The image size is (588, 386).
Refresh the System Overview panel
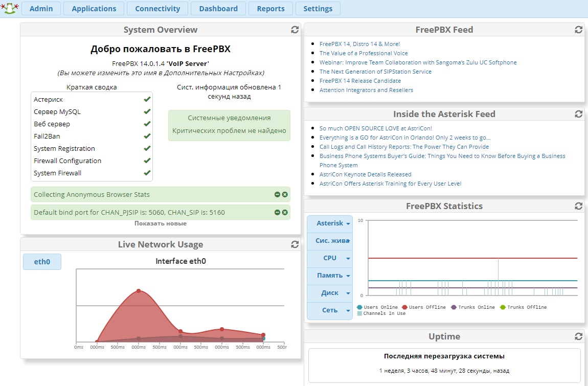[x=295, y=30]
